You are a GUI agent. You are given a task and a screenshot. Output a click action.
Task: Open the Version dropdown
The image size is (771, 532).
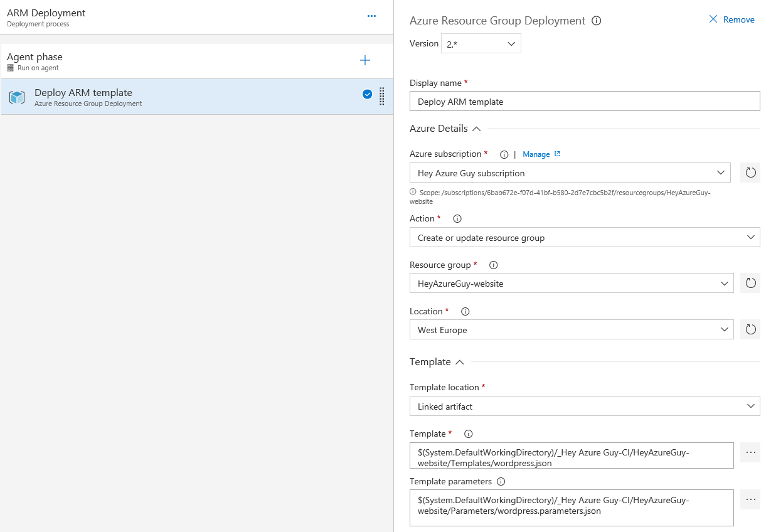click(x=481, y=43)
